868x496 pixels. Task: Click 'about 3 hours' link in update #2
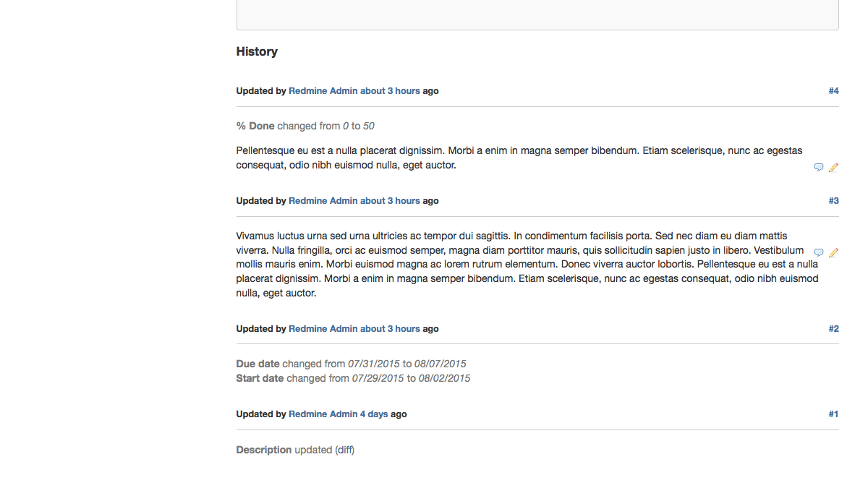pos(390,329)
